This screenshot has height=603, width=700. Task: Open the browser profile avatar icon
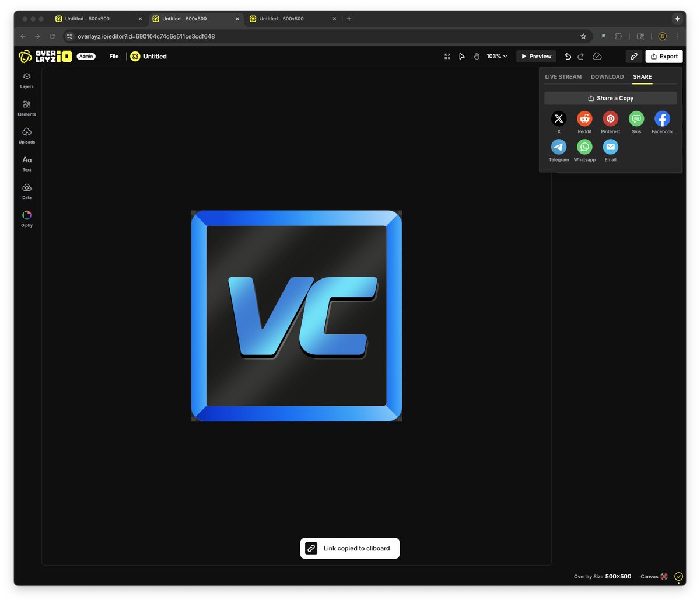click(x=662, y=36)
